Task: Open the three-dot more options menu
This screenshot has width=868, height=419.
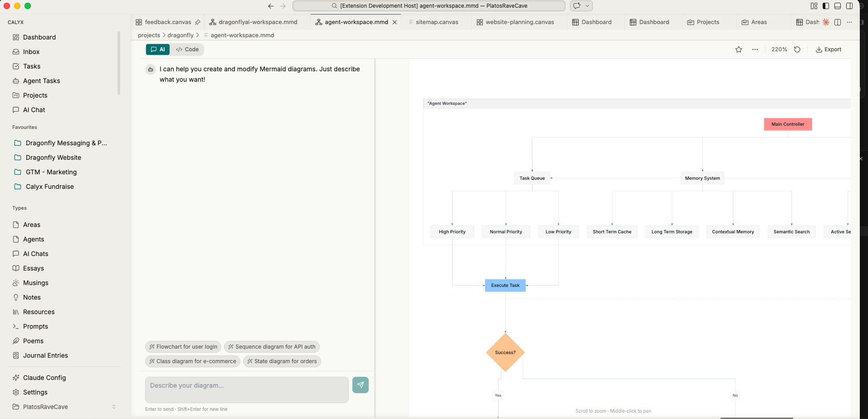Action: click(x=755, y=49)
